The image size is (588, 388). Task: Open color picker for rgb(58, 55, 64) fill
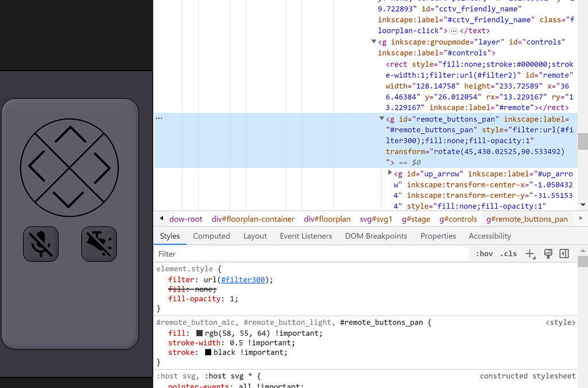[199, 333]
